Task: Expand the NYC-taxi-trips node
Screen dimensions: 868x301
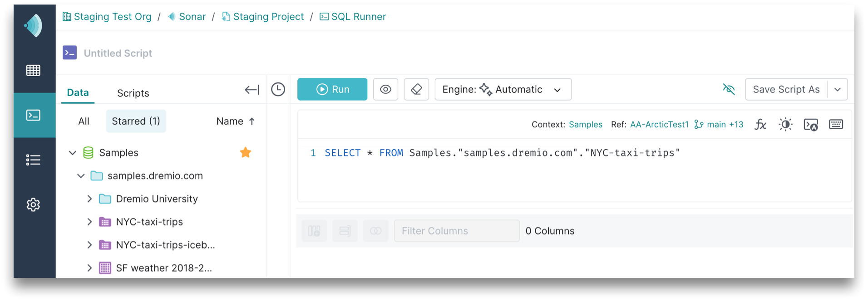Action: click(x=89, y=222)
